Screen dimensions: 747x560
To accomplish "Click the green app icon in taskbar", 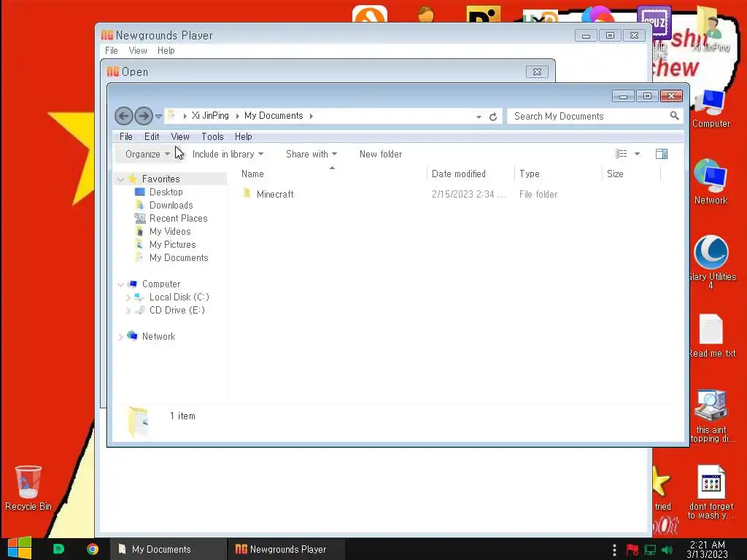I will tap(58, 549).
